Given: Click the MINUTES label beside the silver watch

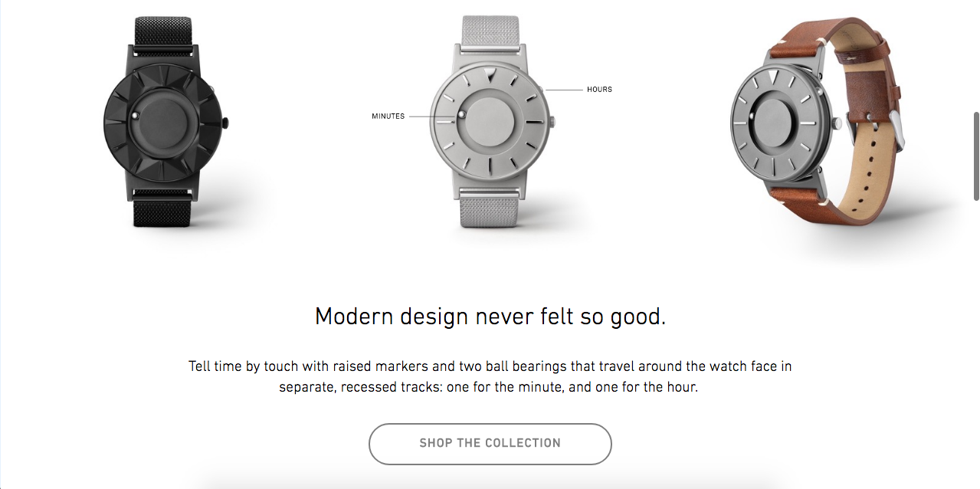Looking at the screenshot, I should click(x=388, y=117).
